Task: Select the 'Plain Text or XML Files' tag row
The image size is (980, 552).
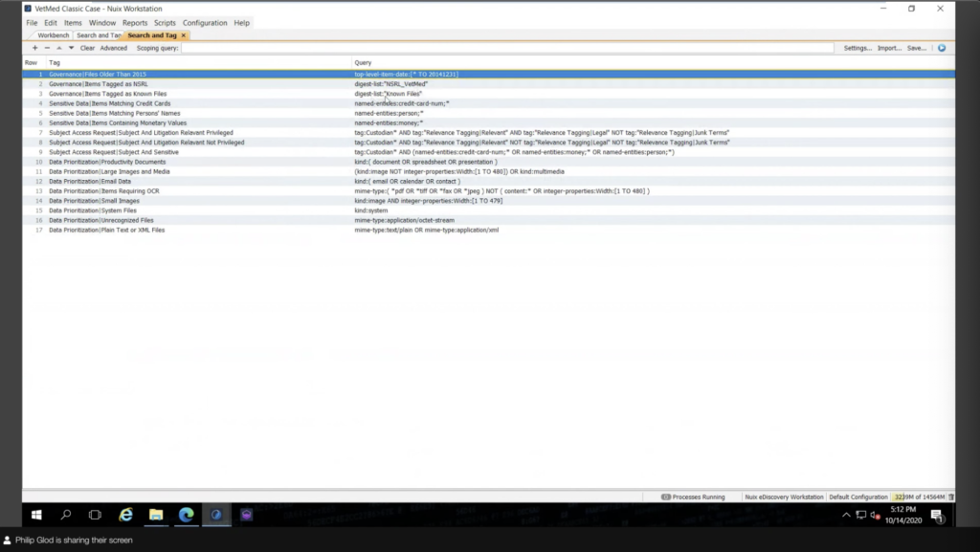Action: (x=489, y=230)
